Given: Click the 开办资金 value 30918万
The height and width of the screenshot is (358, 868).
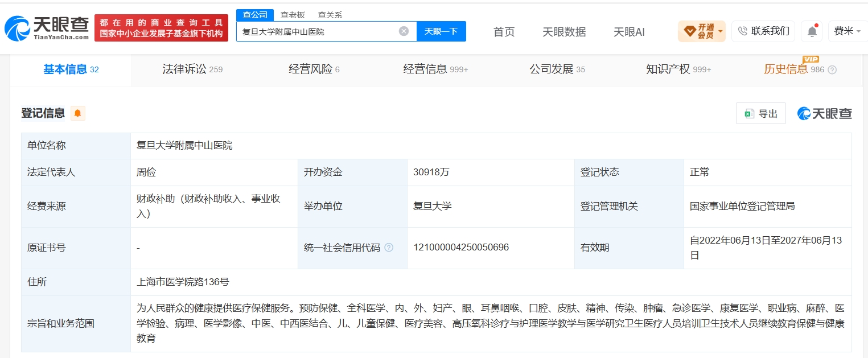Looking at the screenshot, I should (431, 172).
